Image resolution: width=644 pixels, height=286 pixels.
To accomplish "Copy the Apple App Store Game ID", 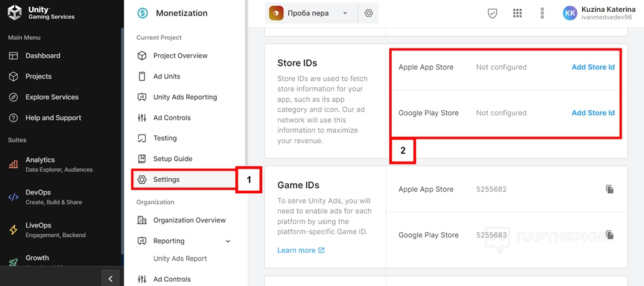I will [x=610, y=189].
